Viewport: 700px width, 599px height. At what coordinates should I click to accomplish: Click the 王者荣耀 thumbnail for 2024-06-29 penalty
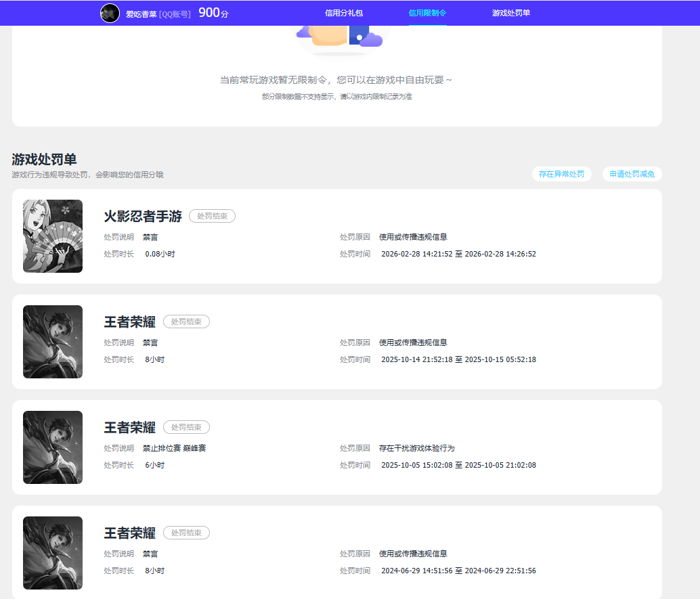coord(53,553)
